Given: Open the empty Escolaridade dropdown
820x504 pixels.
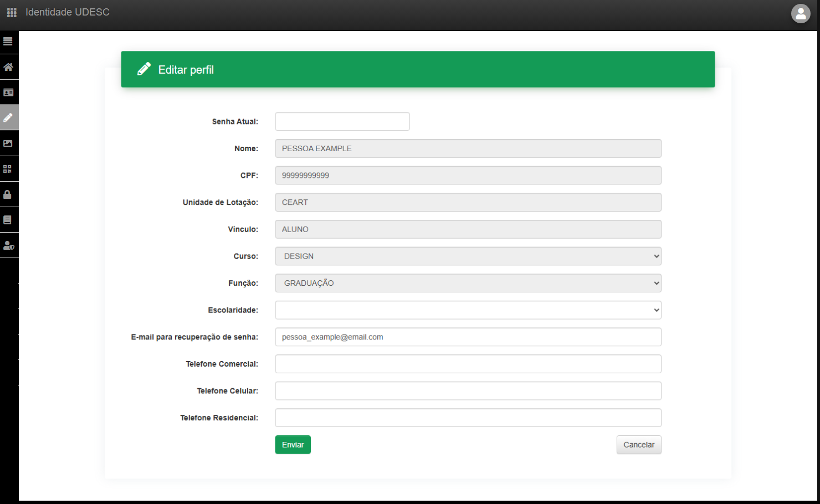Looking at the screenshot, I should tap(468, 310).
